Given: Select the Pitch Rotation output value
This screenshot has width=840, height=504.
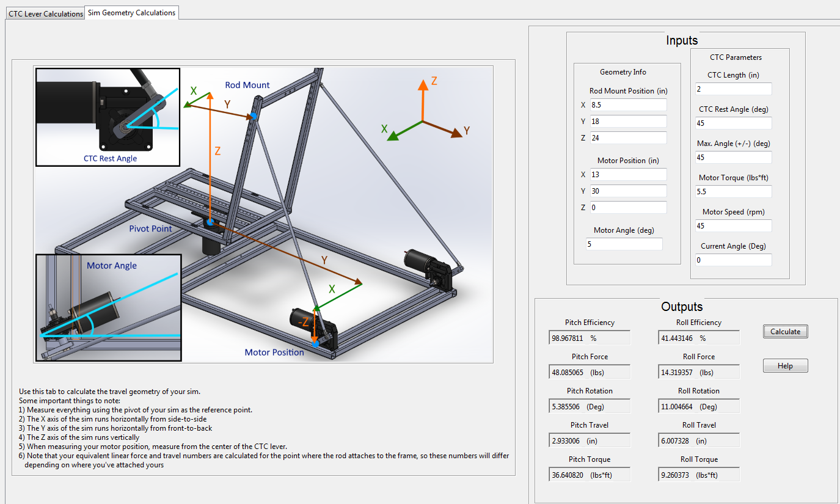Looking at the screenshot, I should coord(590,406).
